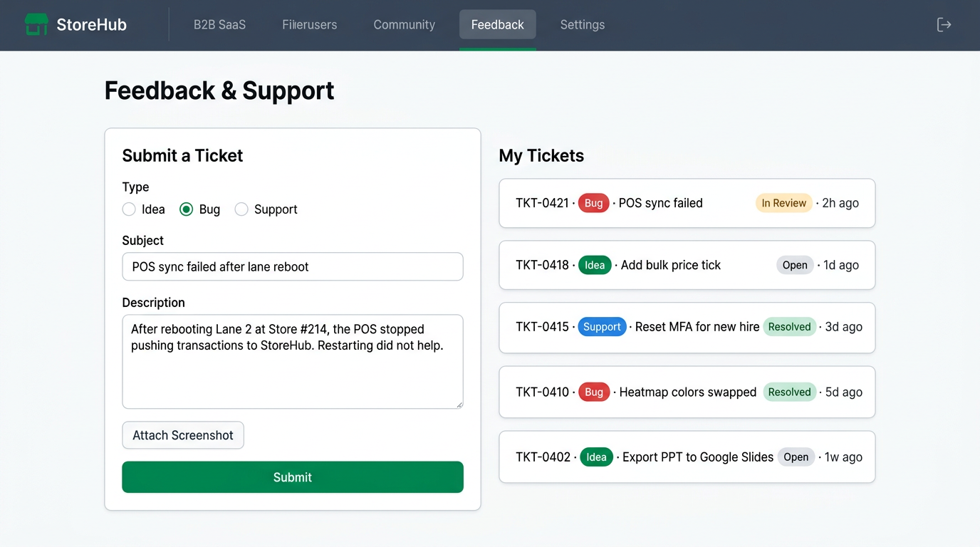Click the green Idea tag on TKT-0418
This screenshot has height=547, width=980.
[x=595, y=265]
